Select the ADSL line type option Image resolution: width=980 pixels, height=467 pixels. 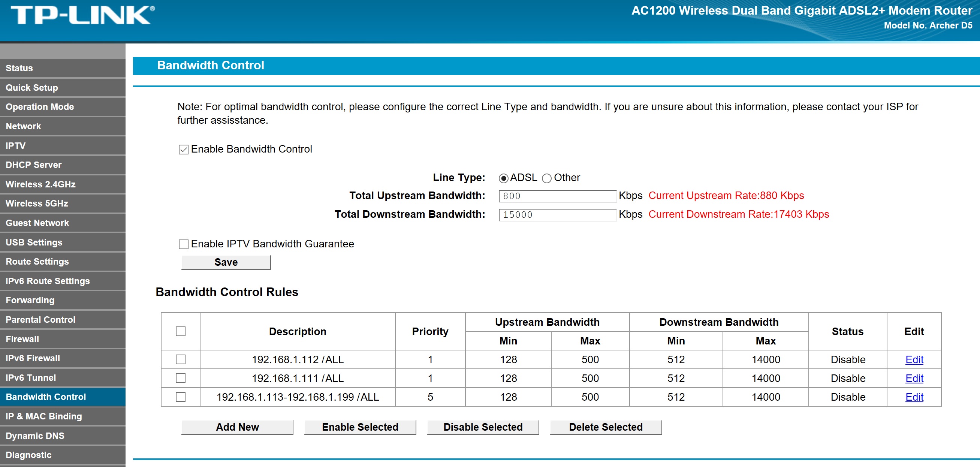(504, 177)
